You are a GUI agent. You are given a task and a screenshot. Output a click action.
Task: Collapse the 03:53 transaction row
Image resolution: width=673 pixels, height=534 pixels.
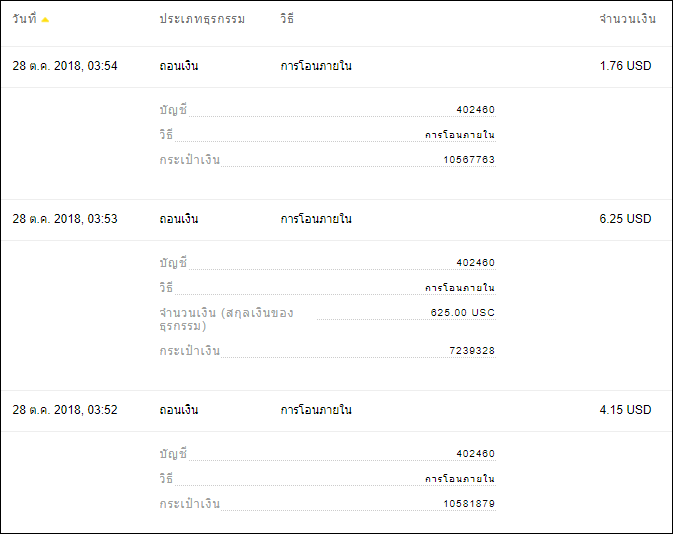(336, 219)
